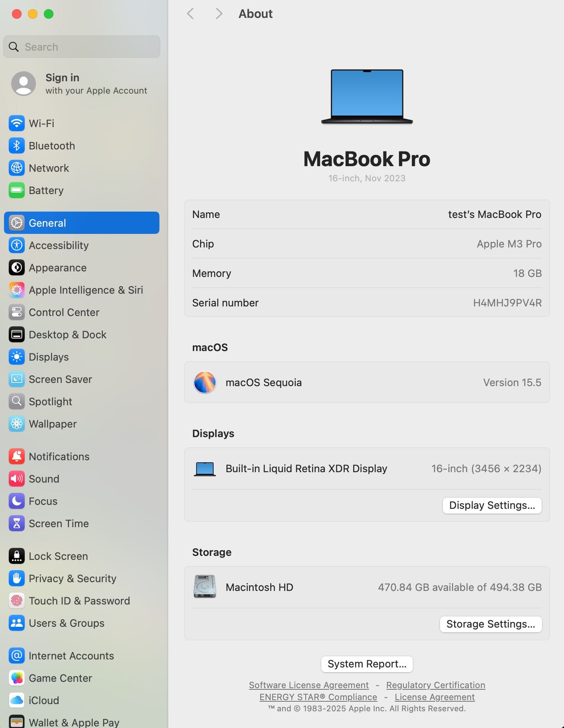The width and height of the screenshot is (564, 728).
Task: Click the MacBook Pro laptop image
Action: [x=367, y=97]
